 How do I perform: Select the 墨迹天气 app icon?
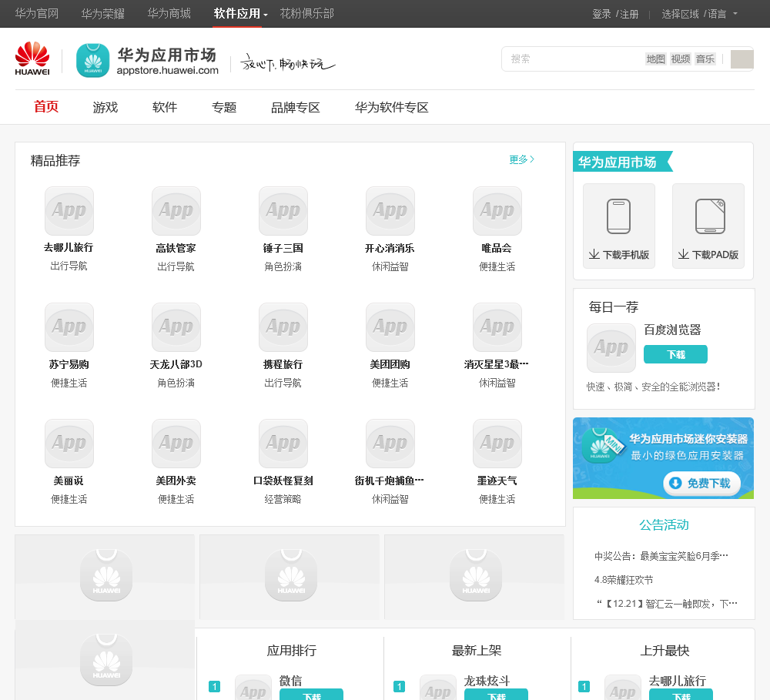click(x=497, y=444)
